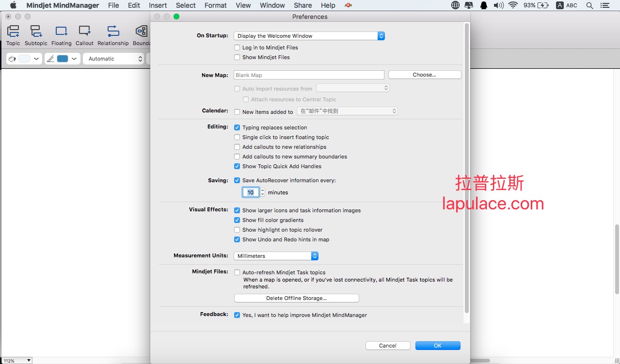Image resolution: width=620 pixels, height=364 pixels.
Task: Click the line color pen icon
Action: click(50, 59)
